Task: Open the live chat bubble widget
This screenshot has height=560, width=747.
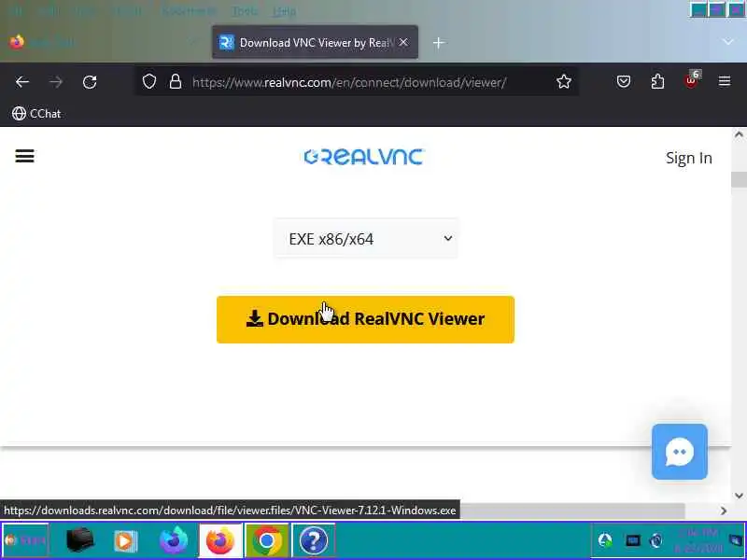Action: (x=680, y=451)
